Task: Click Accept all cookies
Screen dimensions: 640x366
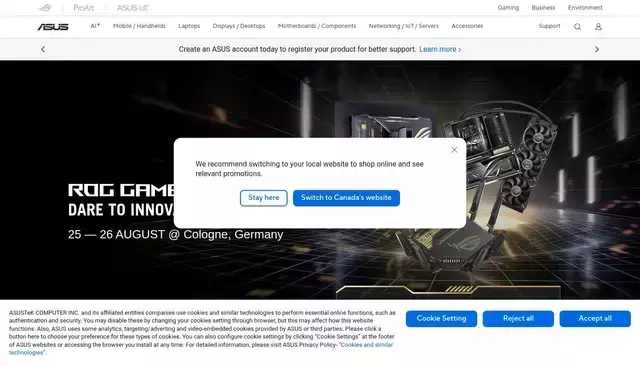Action: click(595, 319)
